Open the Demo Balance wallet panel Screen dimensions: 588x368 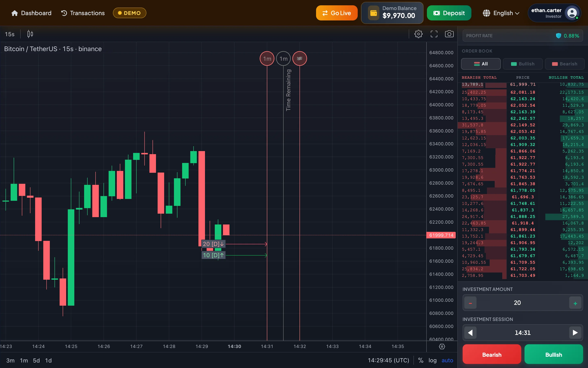[x=392, y=13]
